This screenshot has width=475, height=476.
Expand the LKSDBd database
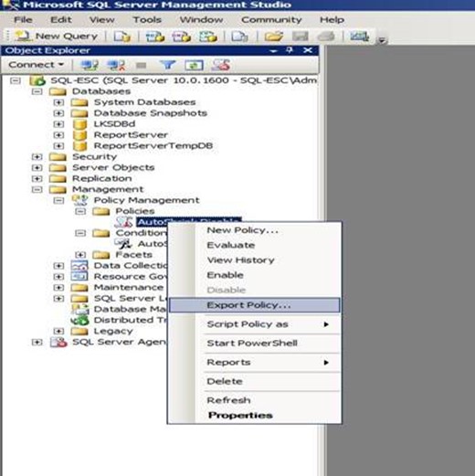tap(58, 124)
